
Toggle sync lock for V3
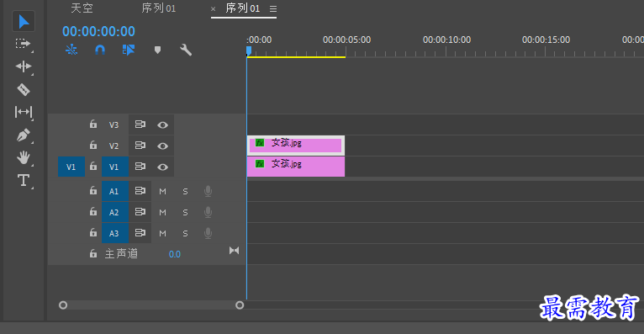[x=140, y=125]
